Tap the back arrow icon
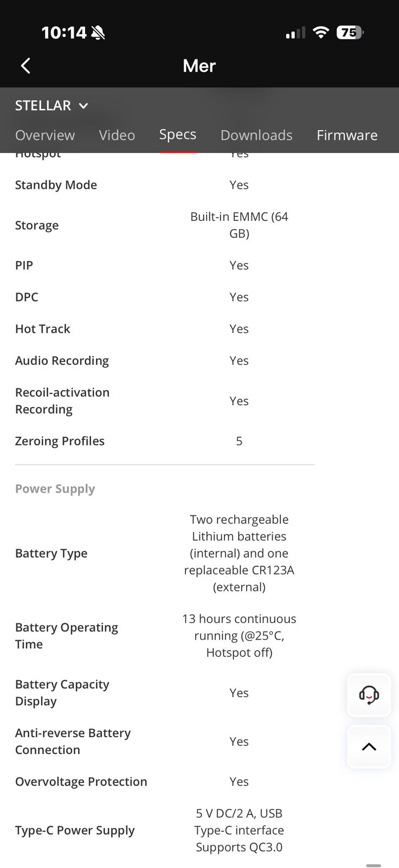This screenshot has width=399, height=868. pos(25,66)
